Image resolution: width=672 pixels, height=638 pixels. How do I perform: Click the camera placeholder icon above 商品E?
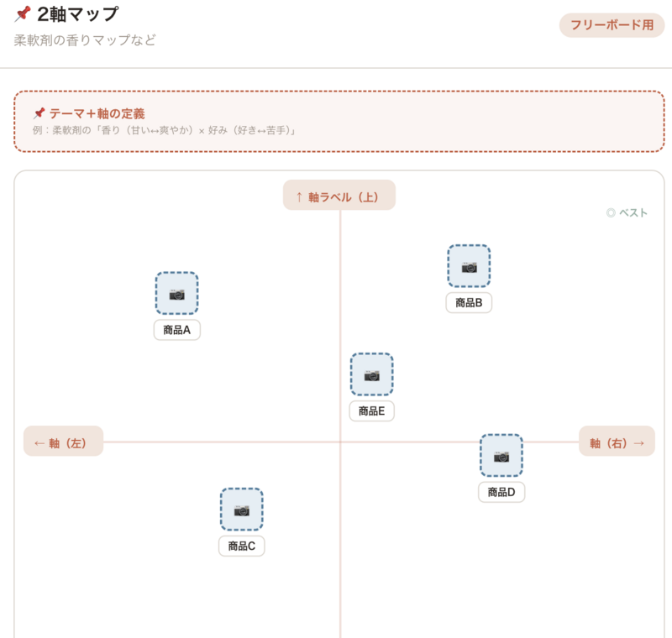pos(372,375)
